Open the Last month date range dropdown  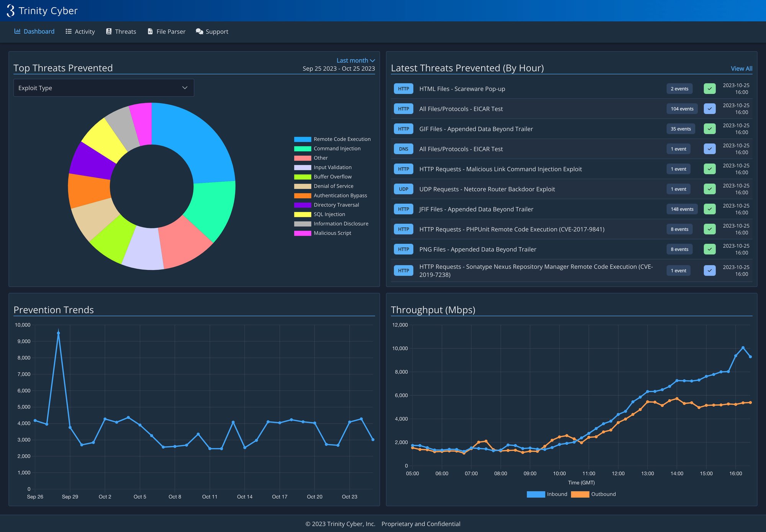355,60
